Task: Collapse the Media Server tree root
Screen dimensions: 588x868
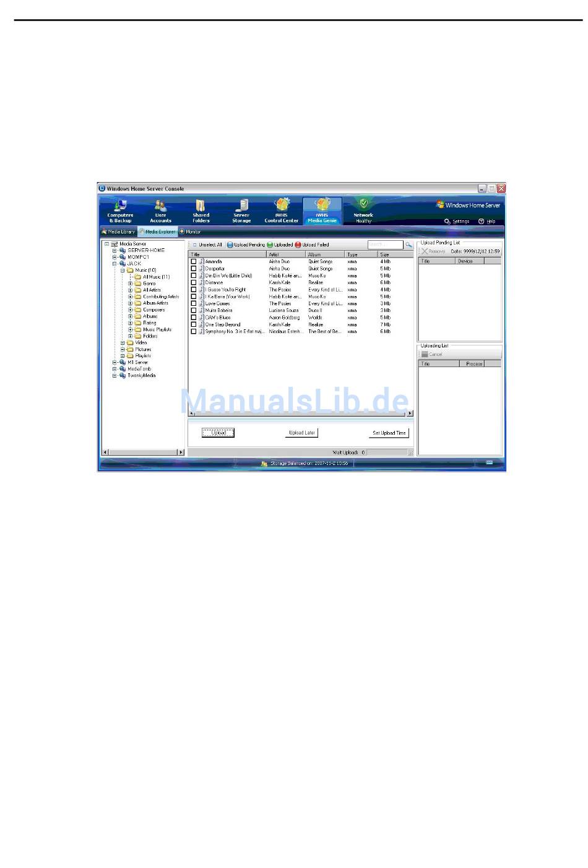Action: 106,244
